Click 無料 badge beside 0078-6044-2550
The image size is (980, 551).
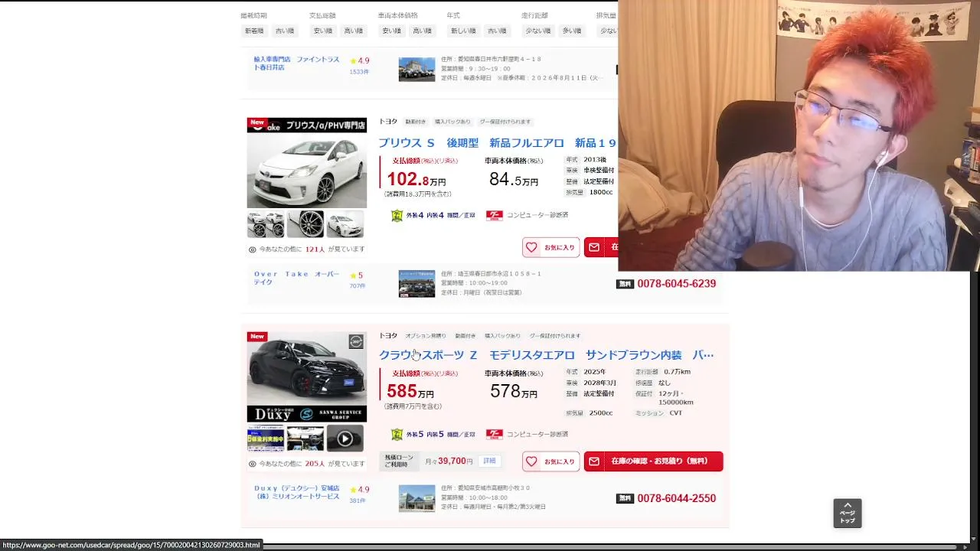coord(625,498)
